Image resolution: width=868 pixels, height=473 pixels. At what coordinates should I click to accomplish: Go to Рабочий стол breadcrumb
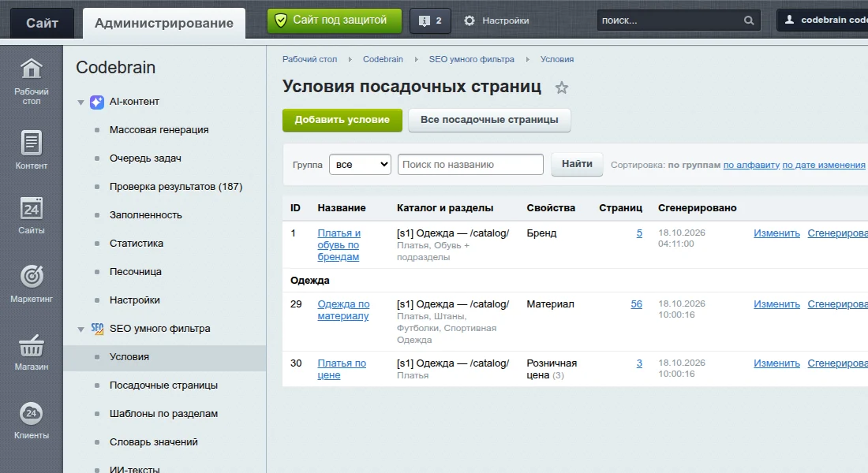309,59
